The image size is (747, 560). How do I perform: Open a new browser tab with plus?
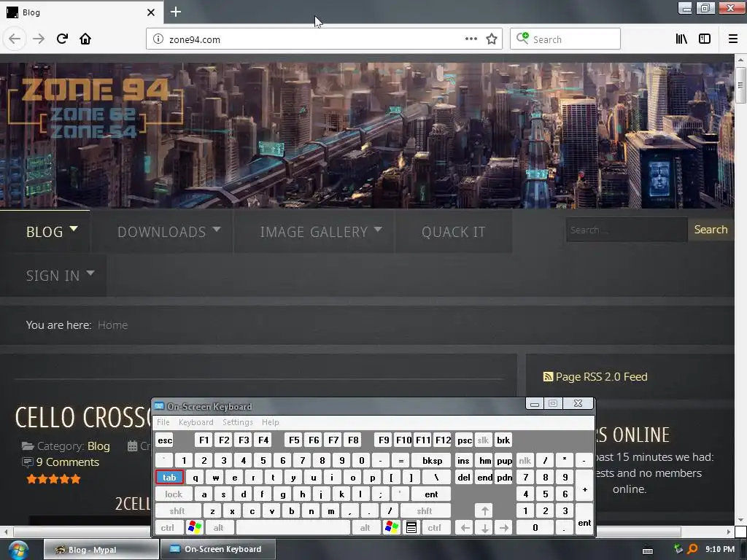click(175, 12)
